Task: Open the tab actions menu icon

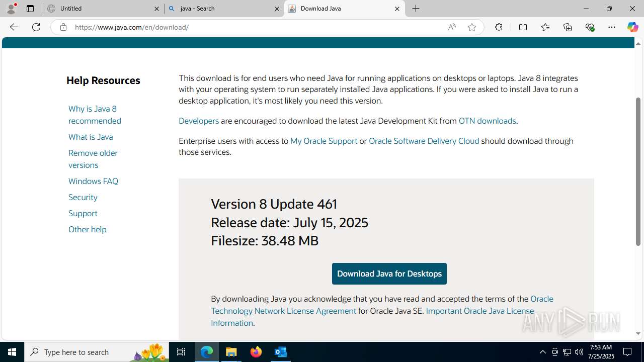Action: pos(30,9)
